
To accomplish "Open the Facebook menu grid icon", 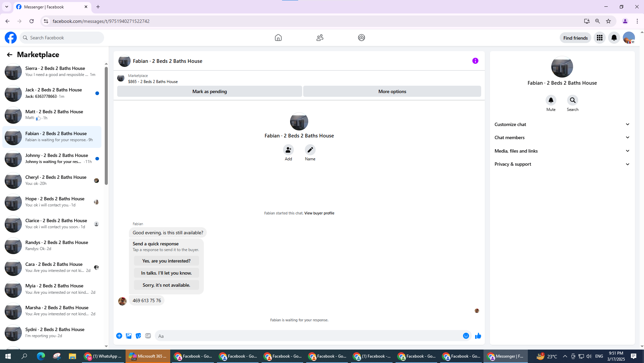I will tap(600, 38).
